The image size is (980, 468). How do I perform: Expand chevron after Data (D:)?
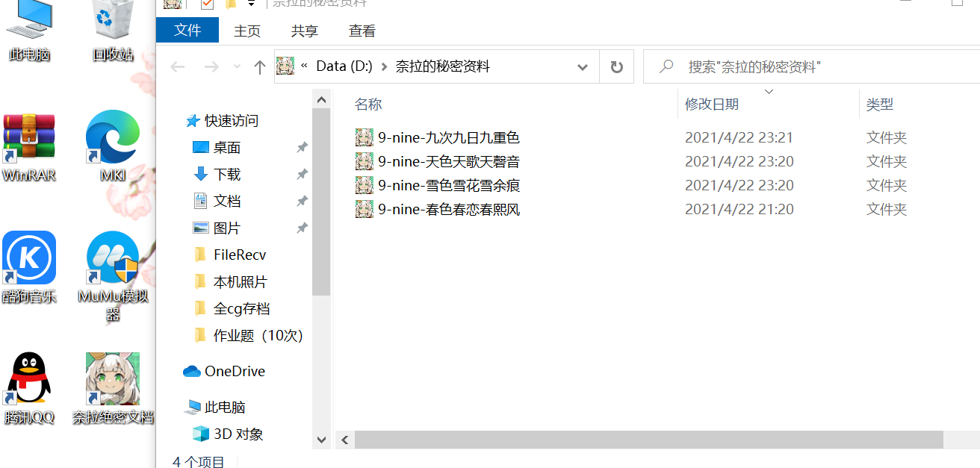coord(385,66)
